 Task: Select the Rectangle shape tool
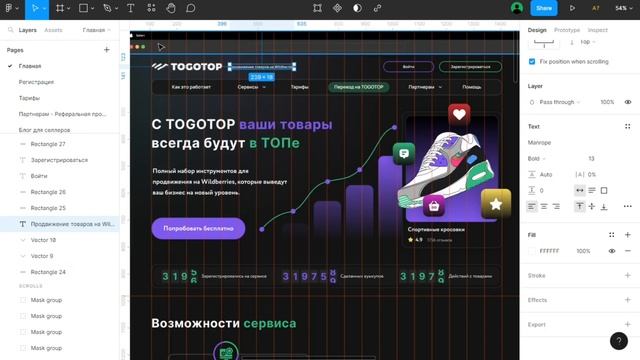[x=83, y=8]
